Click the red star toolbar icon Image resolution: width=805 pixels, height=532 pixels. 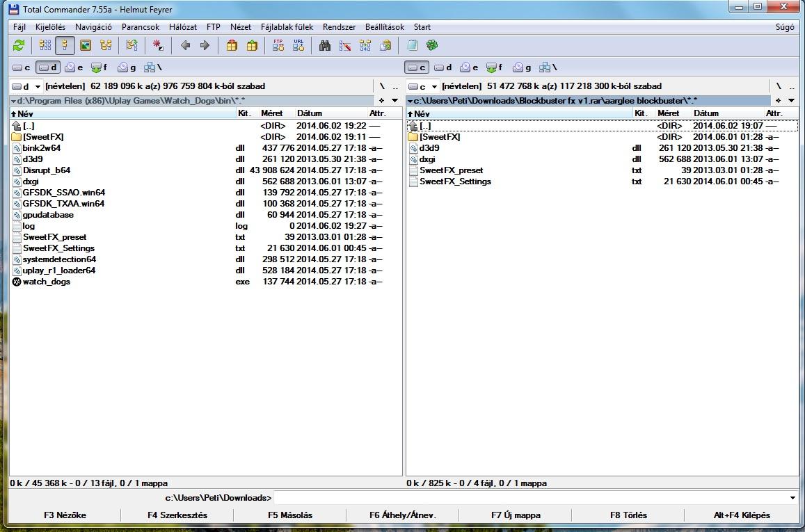pos(158,46)
